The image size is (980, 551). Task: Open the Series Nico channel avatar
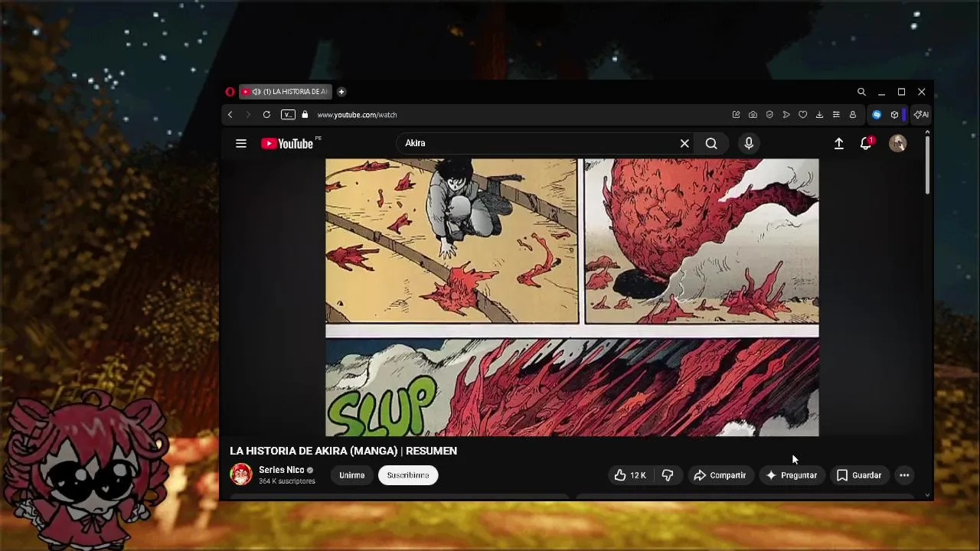(241, 474)
